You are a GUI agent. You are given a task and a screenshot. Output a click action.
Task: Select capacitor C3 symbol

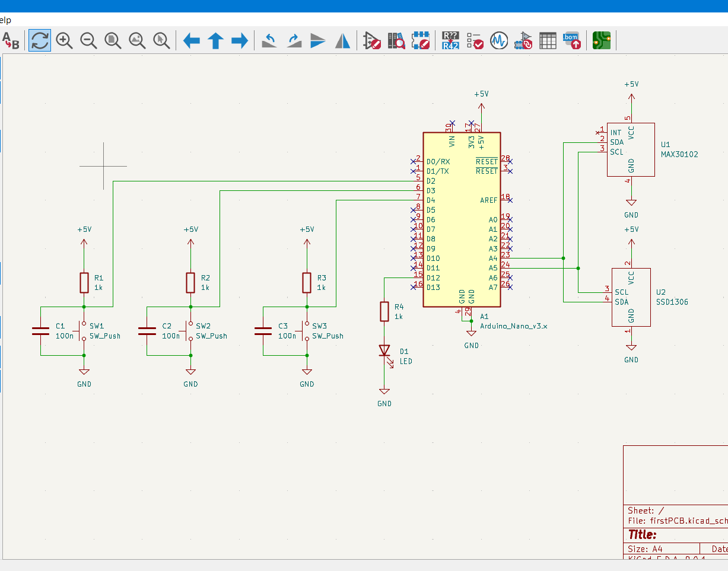click(x=263, y=331)
